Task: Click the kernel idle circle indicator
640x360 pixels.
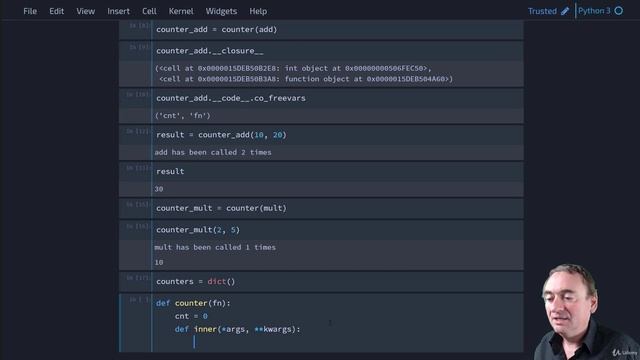Action: pyautogui.click(x=619, y=11)
